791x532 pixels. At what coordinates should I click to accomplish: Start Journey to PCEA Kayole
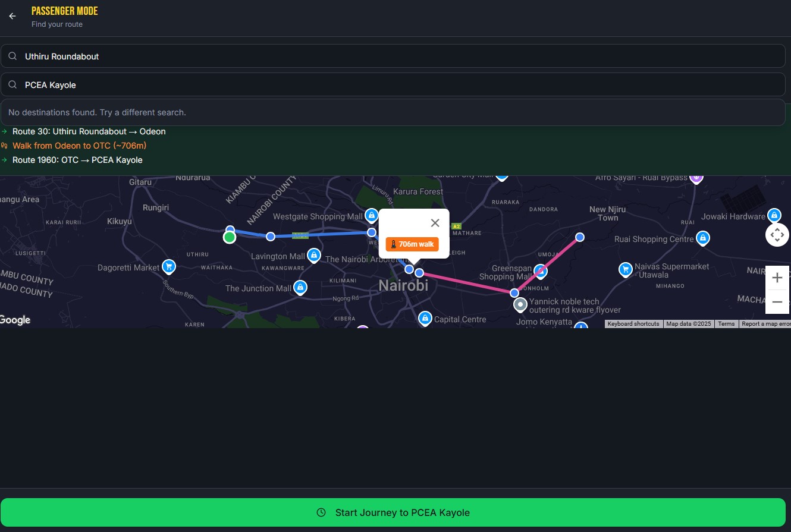coord(393,512)
